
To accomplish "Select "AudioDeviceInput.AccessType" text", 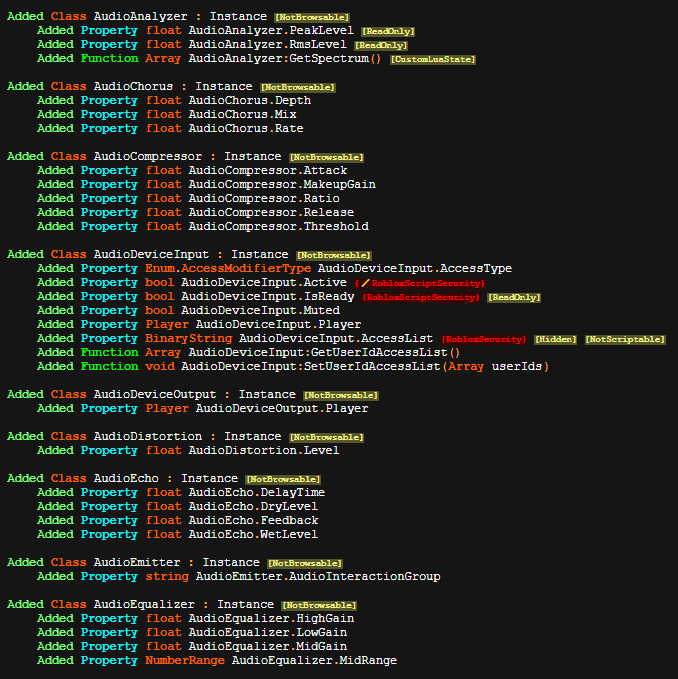I will 415,268.
